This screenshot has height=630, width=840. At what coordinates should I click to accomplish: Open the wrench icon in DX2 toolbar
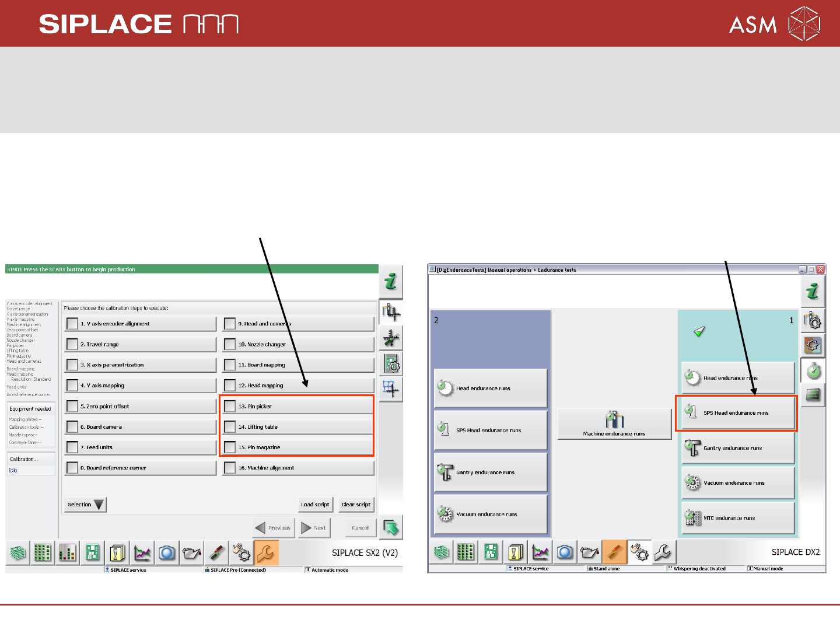[x=663, y=552]
